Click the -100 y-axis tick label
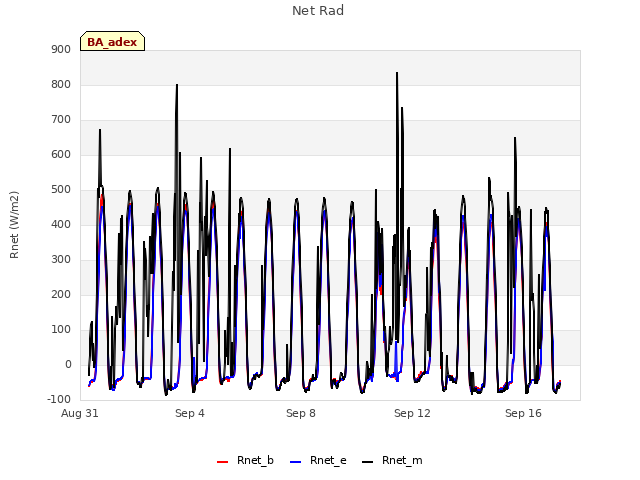 [x=59, y=400]
